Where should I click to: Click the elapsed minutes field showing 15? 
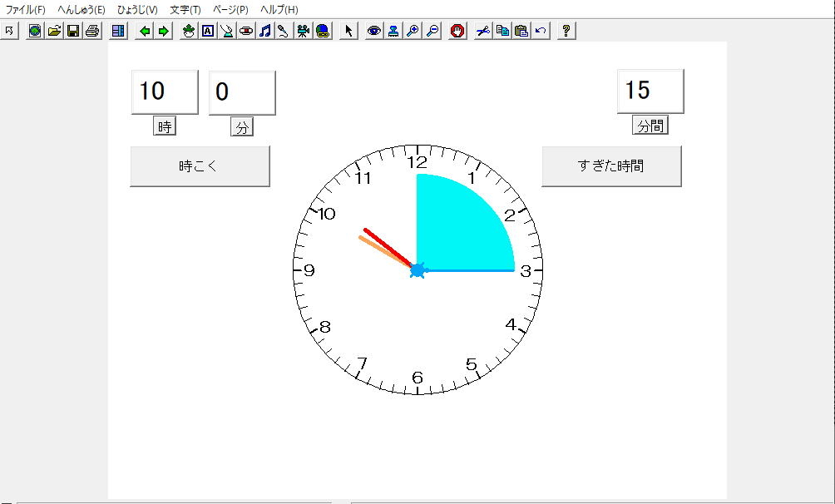pyautogui.click(x=650, y=91)
